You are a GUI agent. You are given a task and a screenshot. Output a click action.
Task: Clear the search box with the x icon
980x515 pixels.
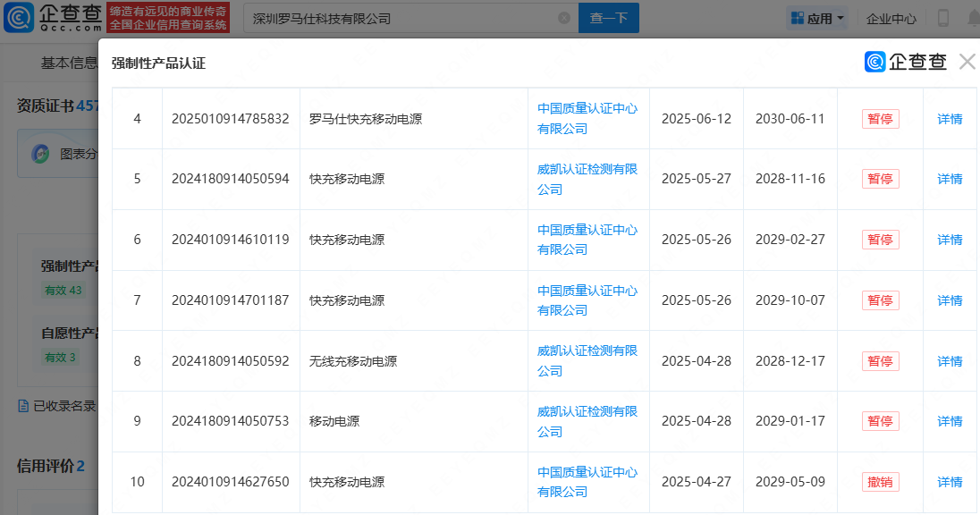(x=563, y=18)
